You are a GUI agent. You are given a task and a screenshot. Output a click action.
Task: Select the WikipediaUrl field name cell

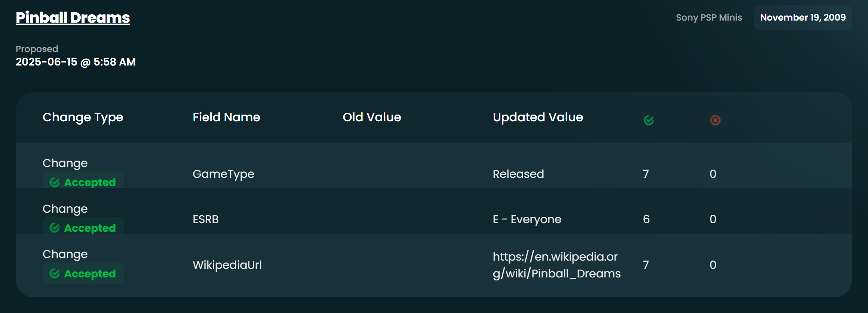pos(227,265)
